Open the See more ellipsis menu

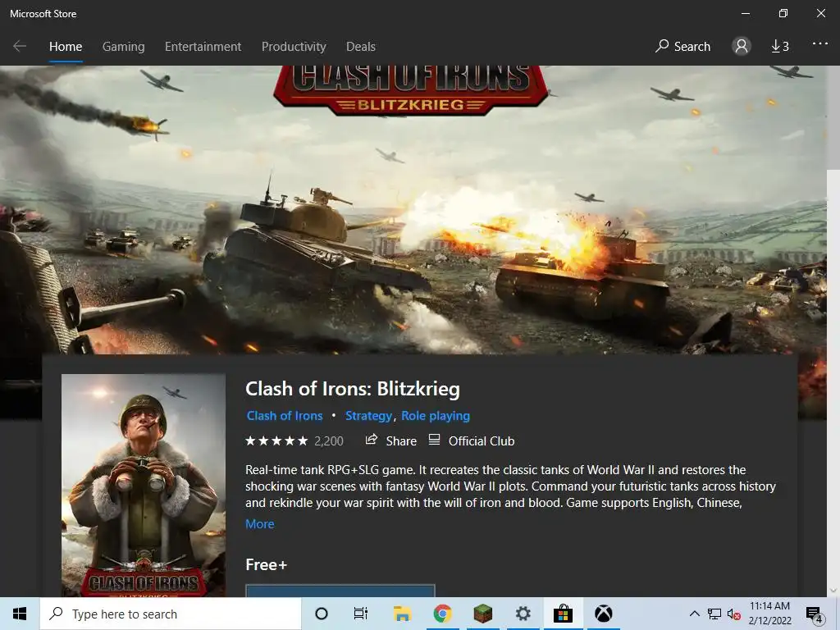coord(819,44)
